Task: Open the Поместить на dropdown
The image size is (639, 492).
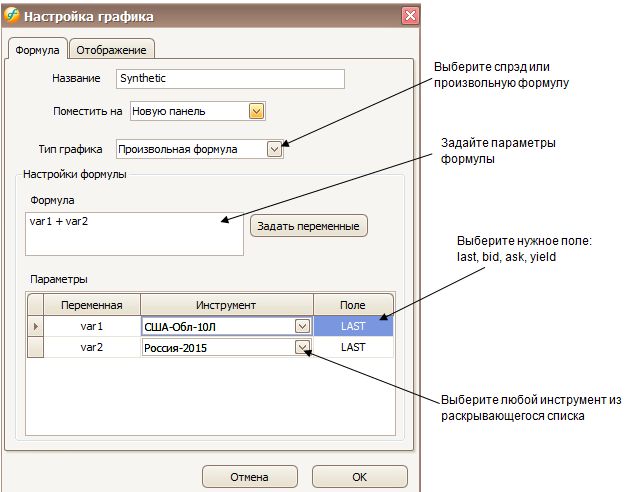Action: tap(256, 111)
